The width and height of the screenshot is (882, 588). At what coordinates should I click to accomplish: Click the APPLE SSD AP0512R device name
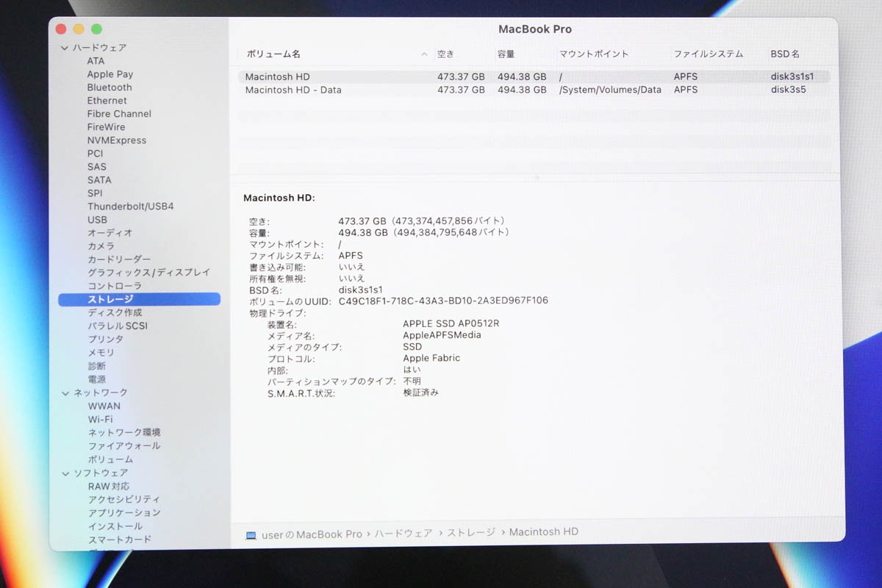(x=451, y=323)
